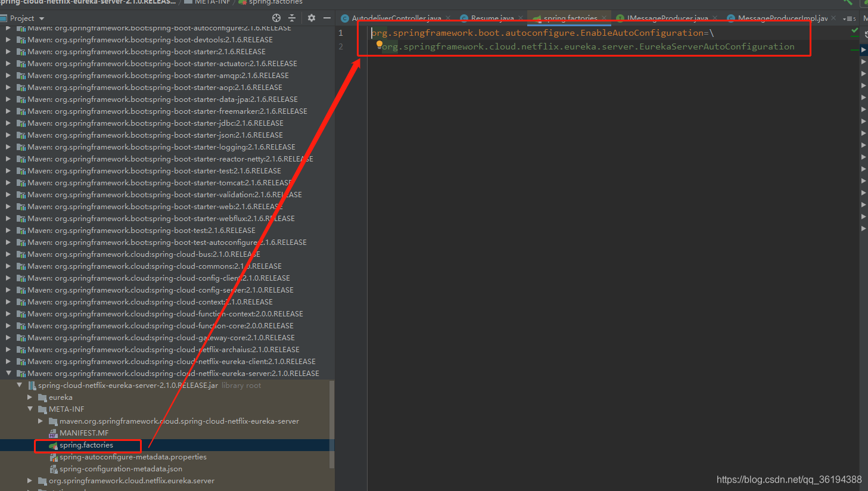This screenshot has width=868, height=491.
Task: Click spring.factories leaf file icon in tree
Action: (x=53, y=445)
